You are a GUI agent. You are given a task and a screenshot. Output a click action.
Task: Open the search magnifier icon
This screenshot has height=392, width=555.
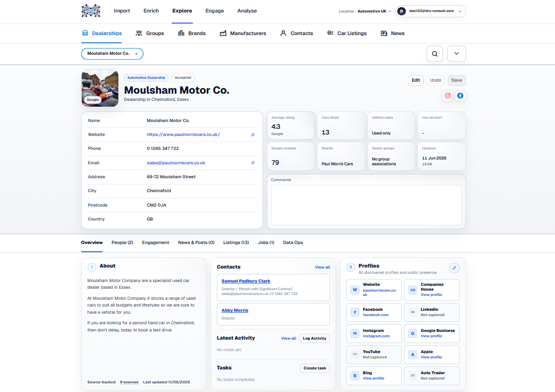[435, 54]
